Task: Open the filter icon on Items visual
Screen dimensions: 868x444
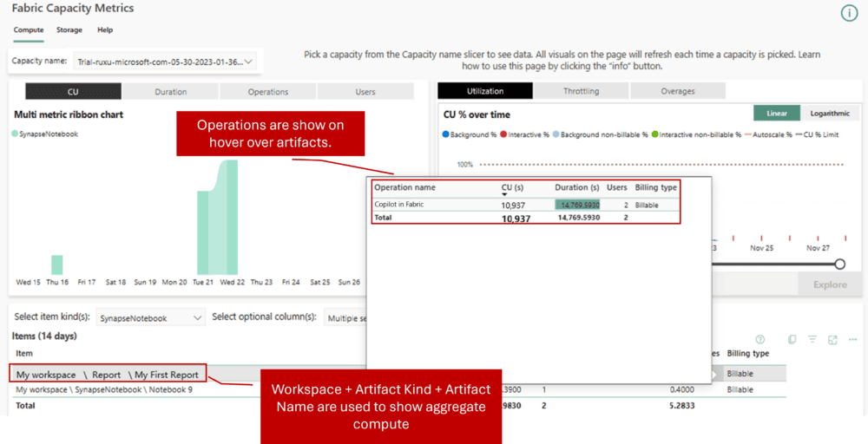Action: coord(812,339)
